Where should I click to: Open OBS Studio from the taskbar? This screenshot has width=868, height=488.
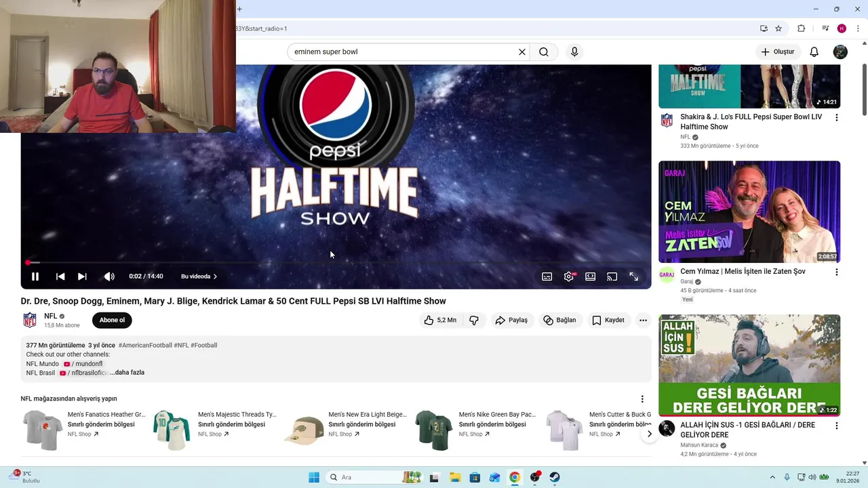(535, 477)
